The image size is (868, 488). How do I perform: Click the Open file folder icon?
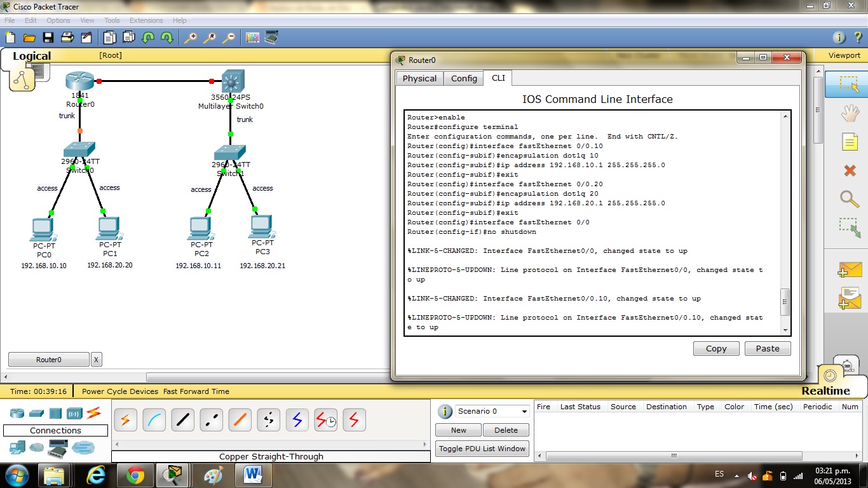tap(29, 37)
